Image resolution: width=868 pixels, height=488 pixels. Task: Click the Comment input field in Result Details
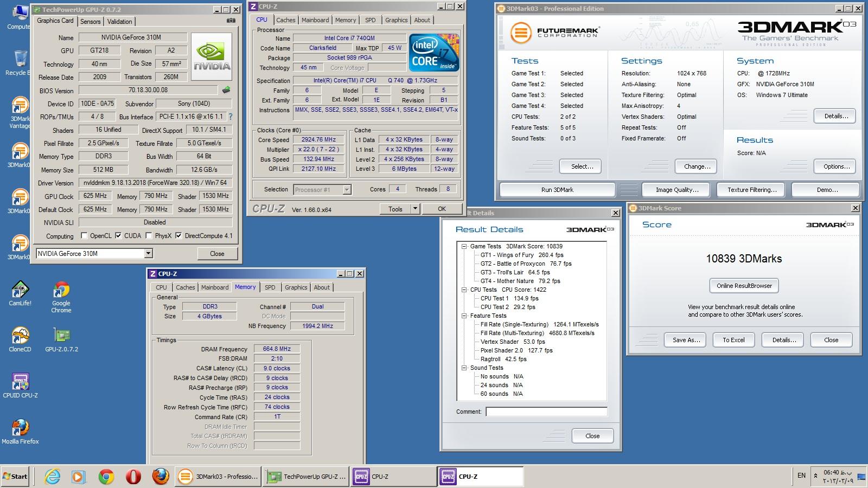pyautogui.click(x=546, y=412)
